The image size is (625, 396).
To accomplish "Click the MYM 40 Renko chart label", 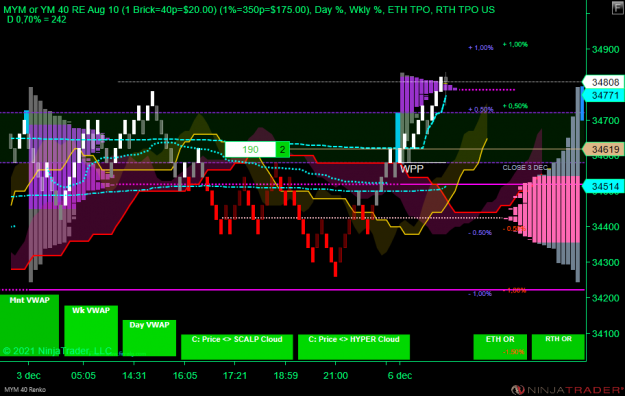I will (25, 390).
